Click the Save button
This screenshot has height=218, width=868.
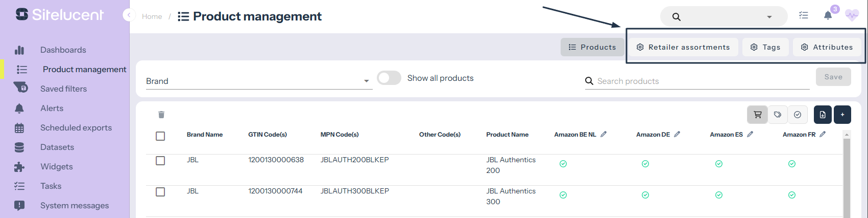(833, 77)
